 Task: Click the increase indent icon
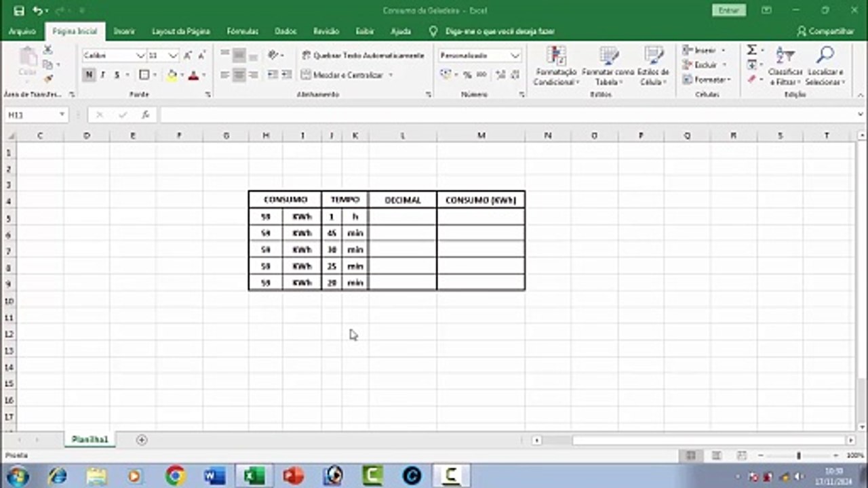pyautogui.click(x=287, y=75)
